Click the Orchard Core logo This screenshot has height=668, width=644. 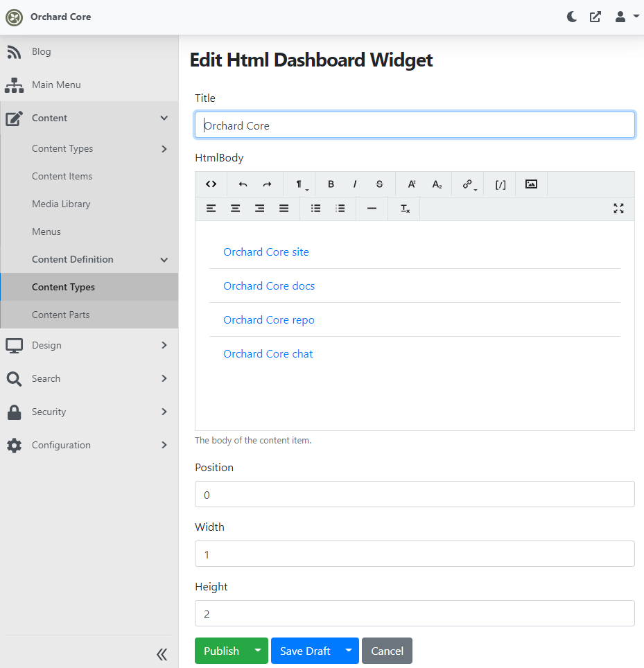[14, 17]
